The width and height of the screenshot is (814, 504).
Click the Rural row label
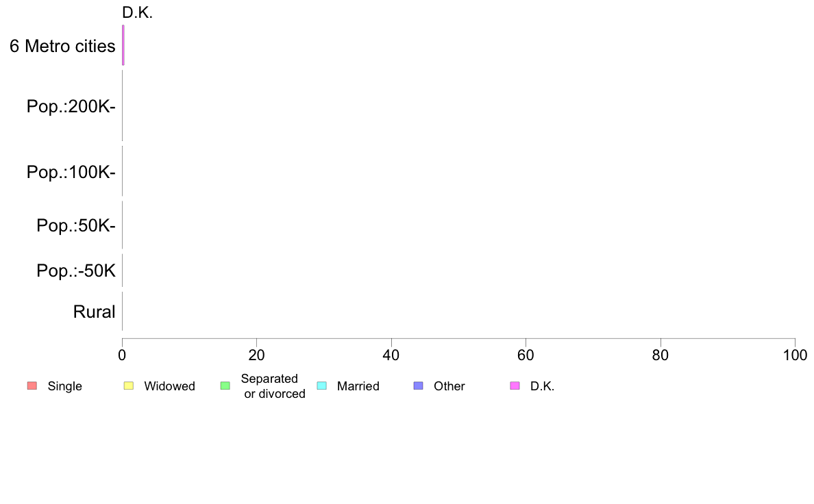(94, 312)
